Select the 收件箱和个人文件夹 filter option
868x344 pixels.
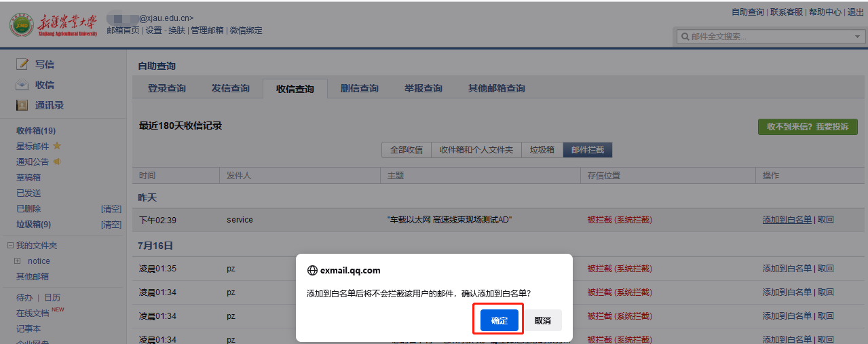[x=476, y=150]
